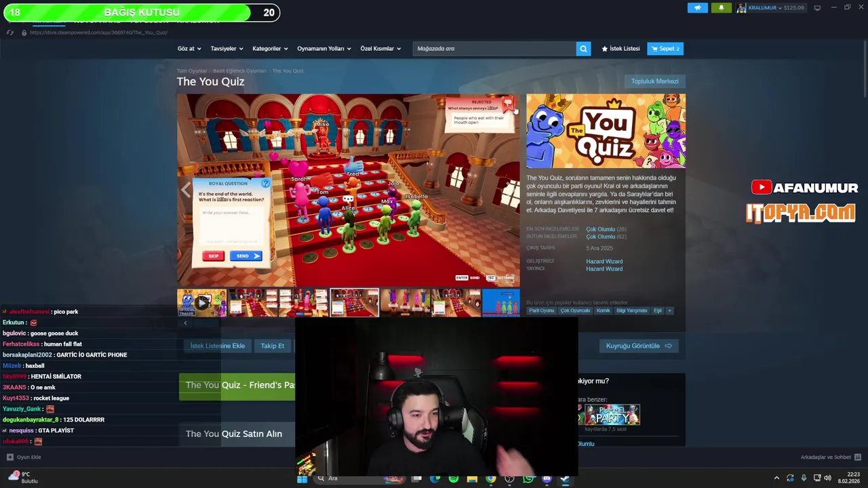Play the official trailer thumbnail
This screenshot has width=868, height=488.
(x=202, y=303)
